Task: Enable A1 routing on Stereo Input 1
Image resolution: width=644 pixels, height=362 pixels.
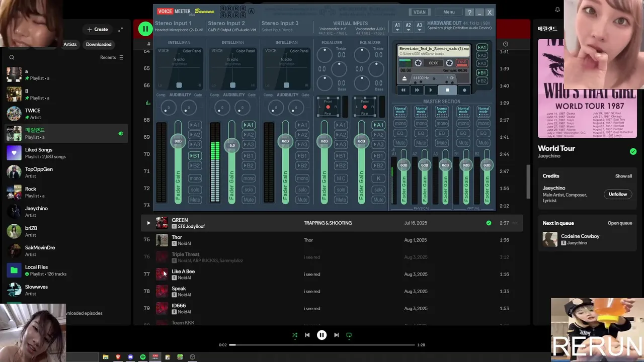Action: [195, 125]
